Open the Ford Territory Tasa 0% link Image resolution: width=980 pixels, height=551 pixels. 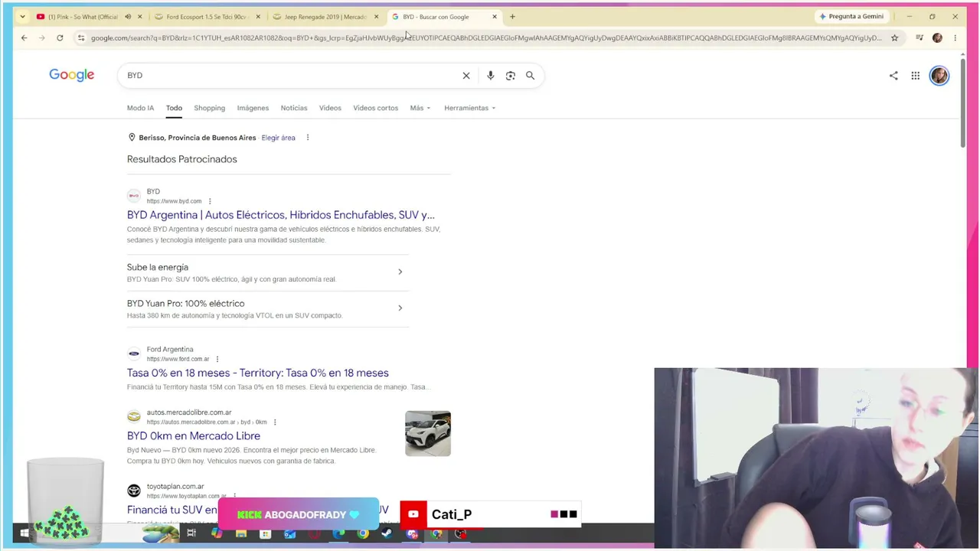click(x=257, y=373)
